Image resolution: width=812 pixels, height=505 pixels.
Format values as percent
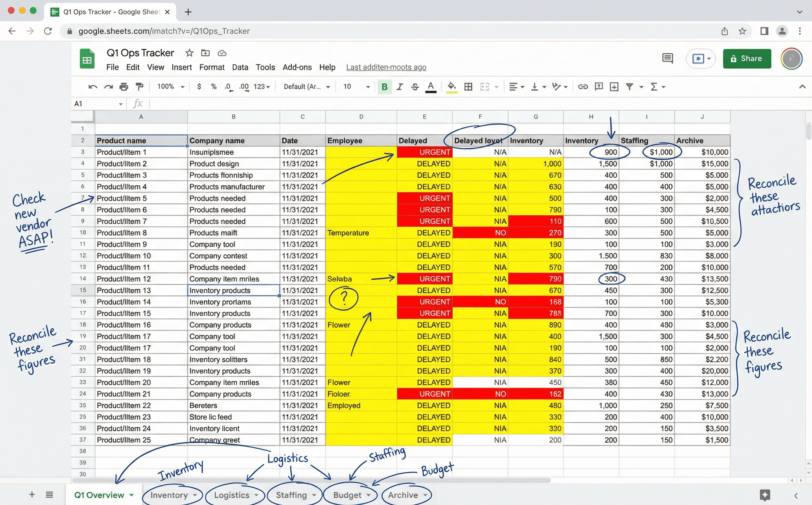[x=214, y=87]
